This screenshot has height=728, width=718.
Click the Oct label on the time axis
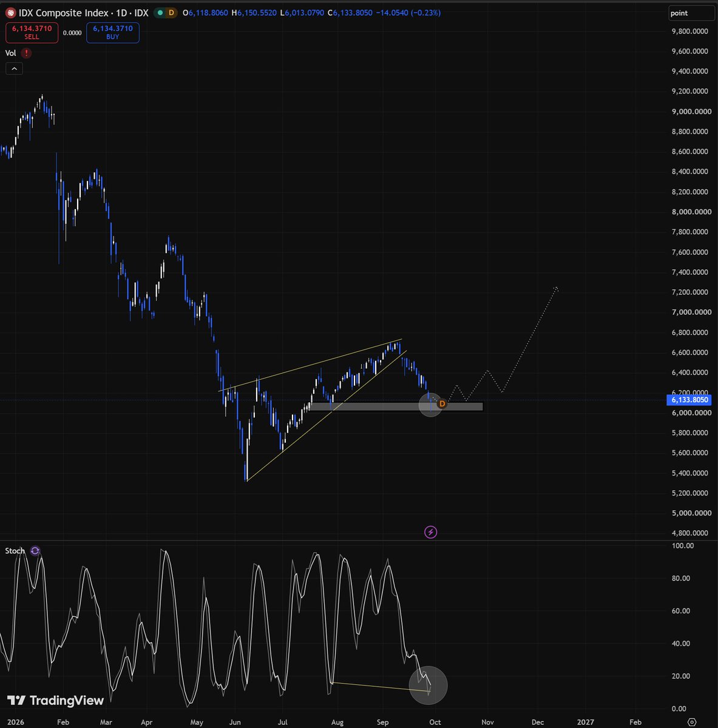pyautogui.click(x=435, y=723)
